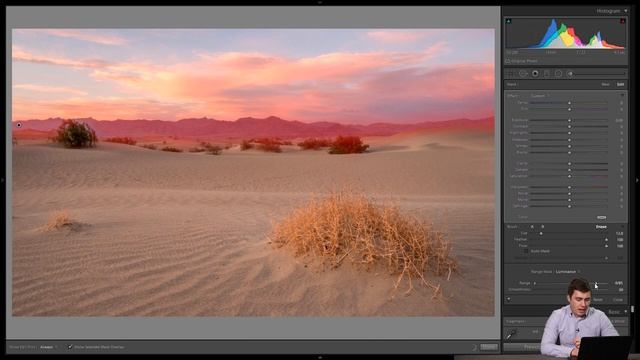Click the brush Flow slider handle
This screenshot has width=640, height=360.
606,246
